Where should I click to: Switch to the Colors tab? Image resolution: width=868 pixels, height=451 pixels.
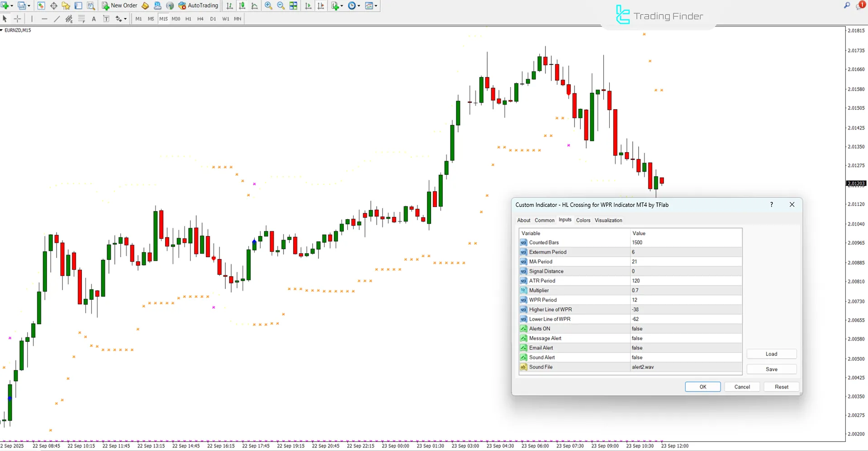[583, 220]
